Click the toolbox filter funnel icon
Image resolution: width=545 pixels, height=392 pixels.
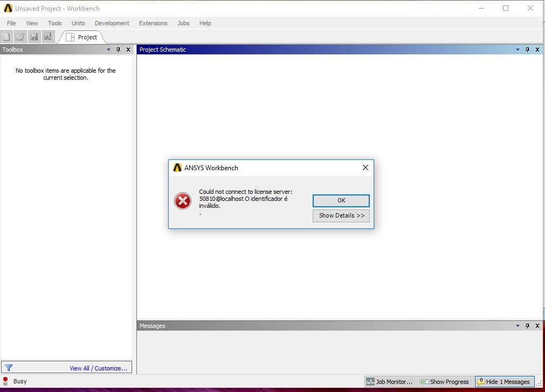[9, 368]
